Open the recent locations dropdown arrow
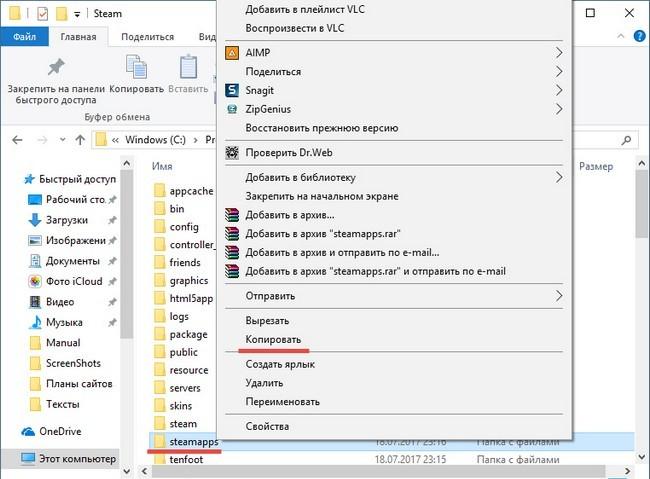 [63, 140]
